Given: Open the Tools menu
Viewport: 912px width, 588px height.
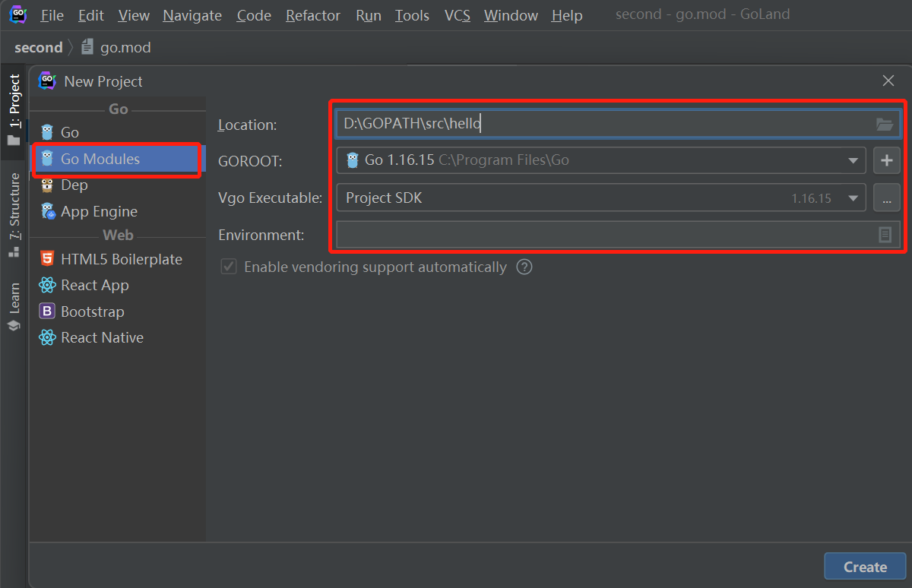Looking at the screenshot, I should pos(412,15).
